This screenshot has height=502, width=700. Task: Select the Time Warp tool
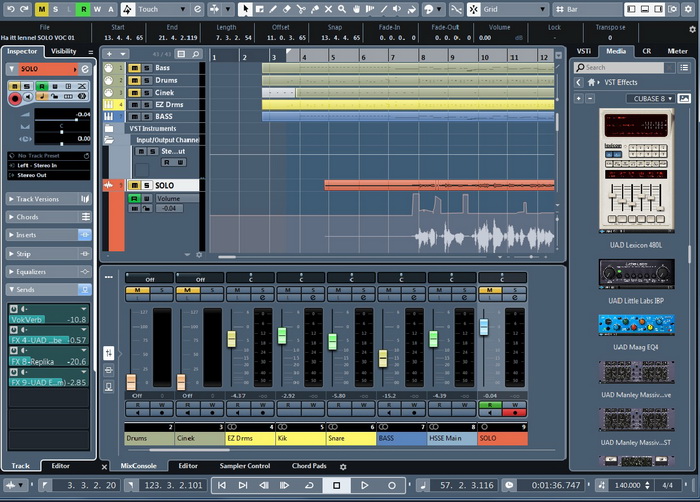(370, 9)
